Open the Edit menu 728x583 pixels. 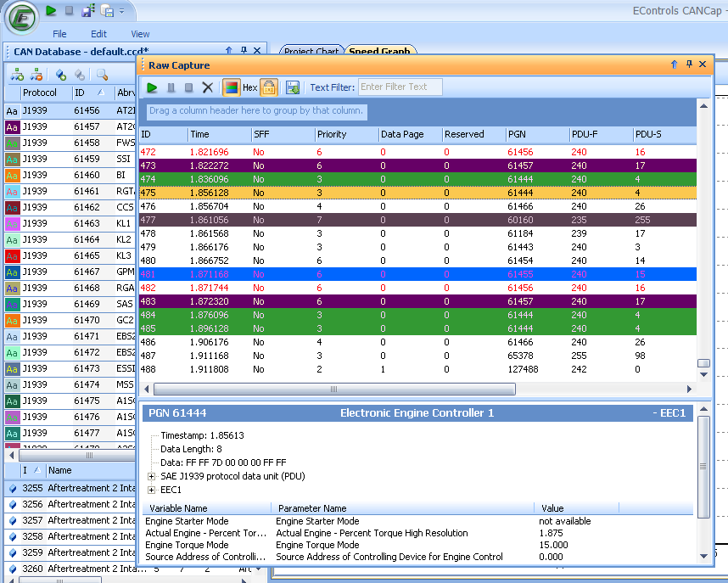tap(98, 34)
